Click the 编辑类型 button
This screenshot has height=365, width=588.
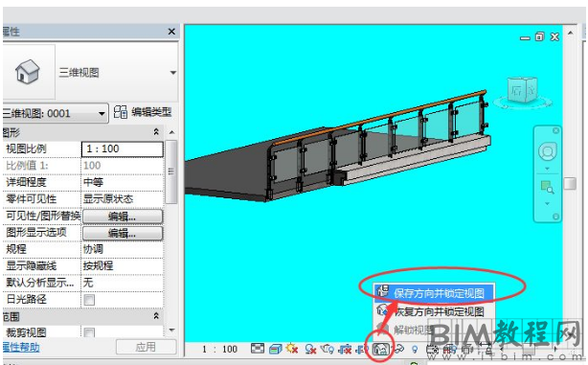[143, 112]
